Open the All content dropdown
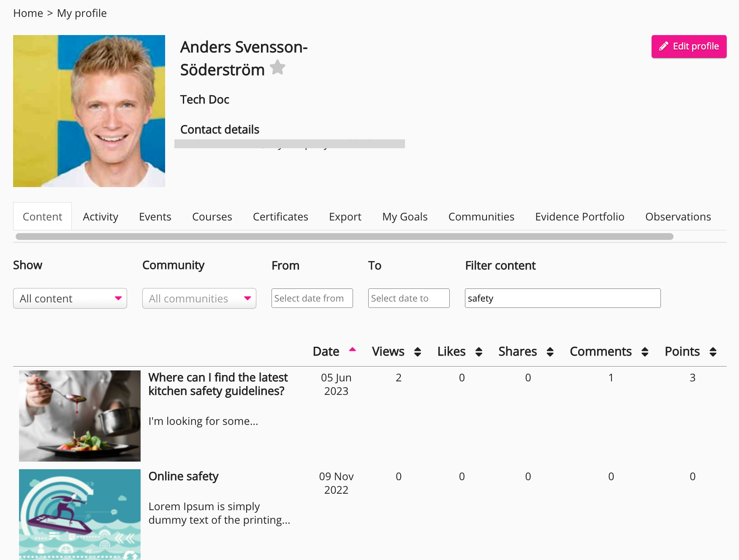739x560 pixels. [70, 299]
